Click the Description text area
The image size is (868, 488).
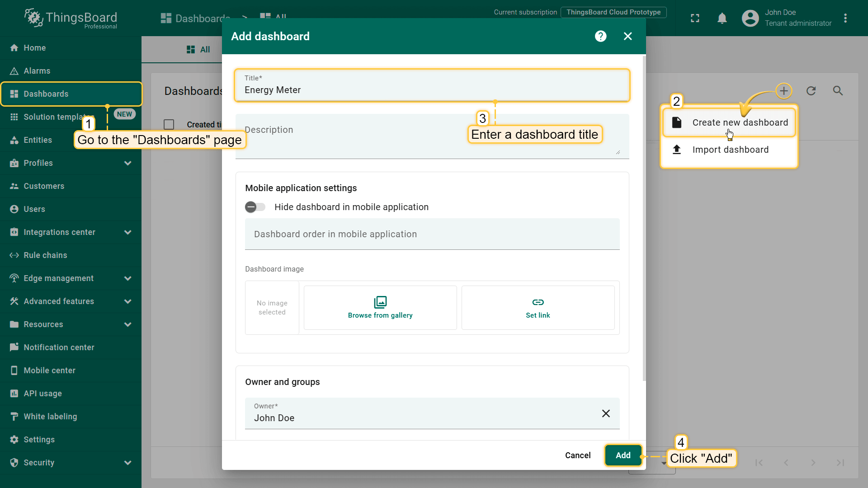432,136
